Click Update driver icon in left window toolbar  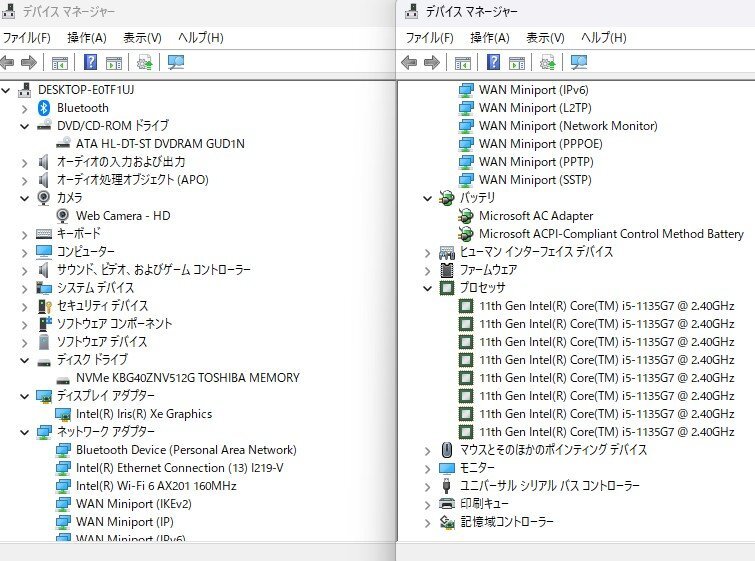144,62
